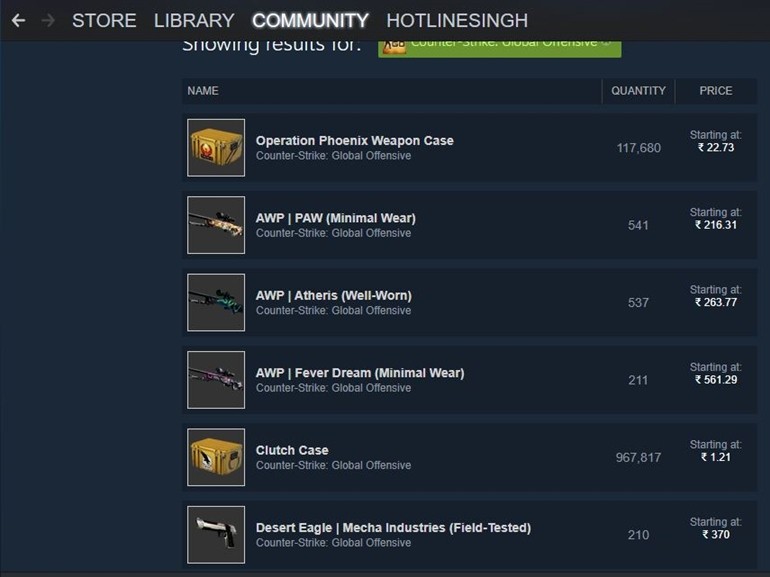770x577 pixels.
Task: Open the LIBRARY menu
Action: pyautogui.click(x=194, y=21)
